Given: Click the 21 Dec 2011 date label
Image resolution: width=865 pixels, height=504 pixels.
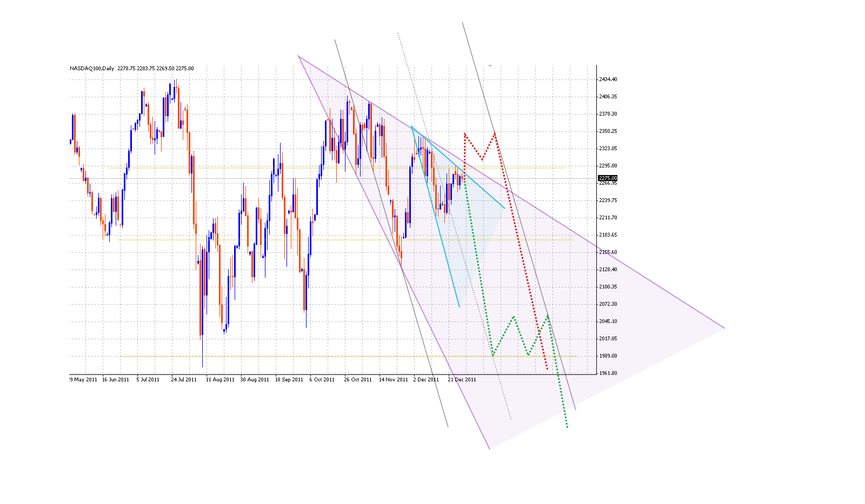Looking at the screenshot, I should [x=462, y=380].
